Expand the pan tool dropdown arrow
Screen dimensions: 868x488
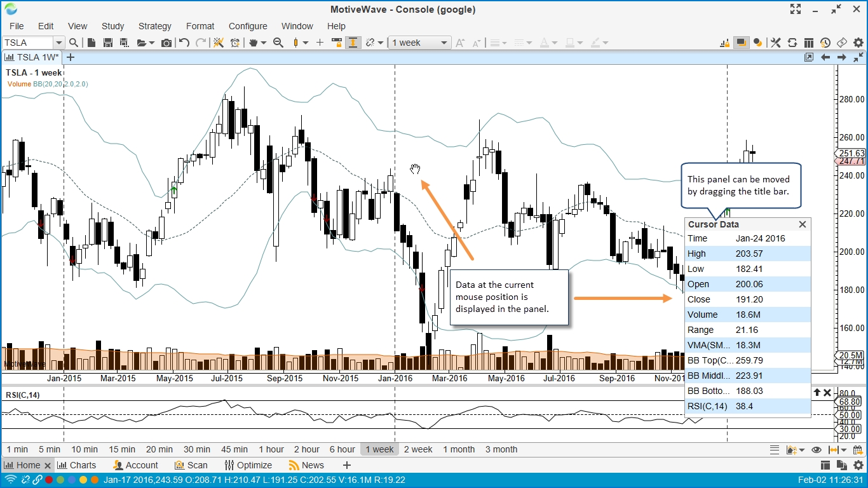pyautogui.click(x=263, y=43)
